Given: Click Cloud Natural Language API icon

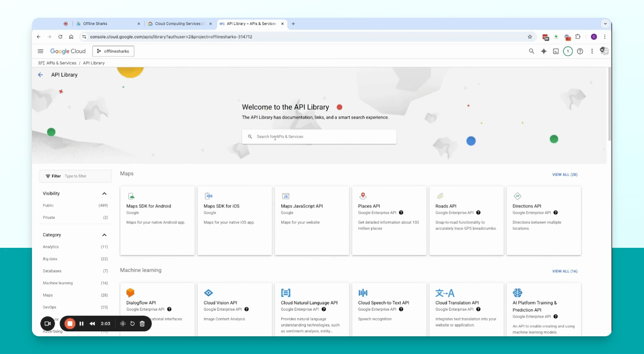Looking at the screenshot, I should (x=286, y=293).
